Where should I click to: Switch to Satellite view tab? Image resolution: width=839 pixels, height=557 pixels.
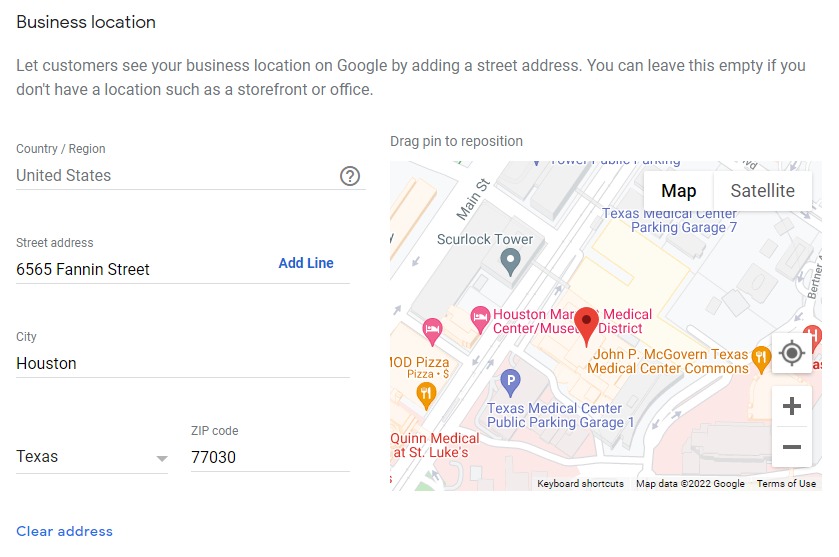762,190
